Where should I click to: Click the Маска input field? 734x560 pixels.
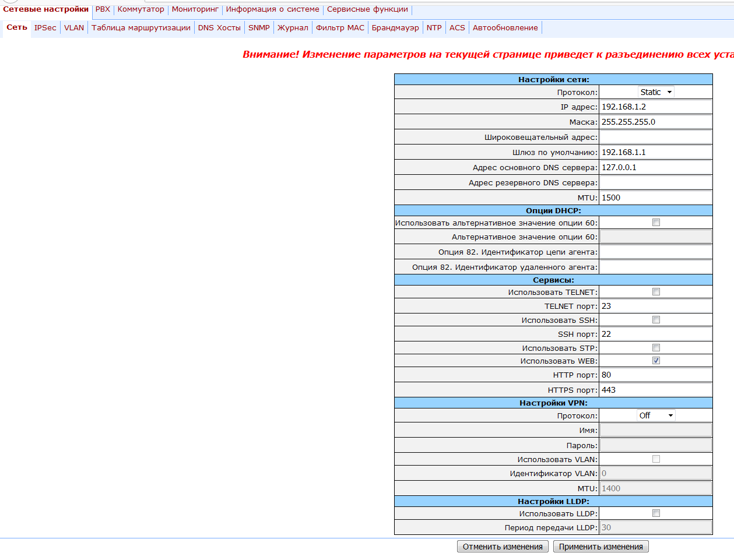656,122
